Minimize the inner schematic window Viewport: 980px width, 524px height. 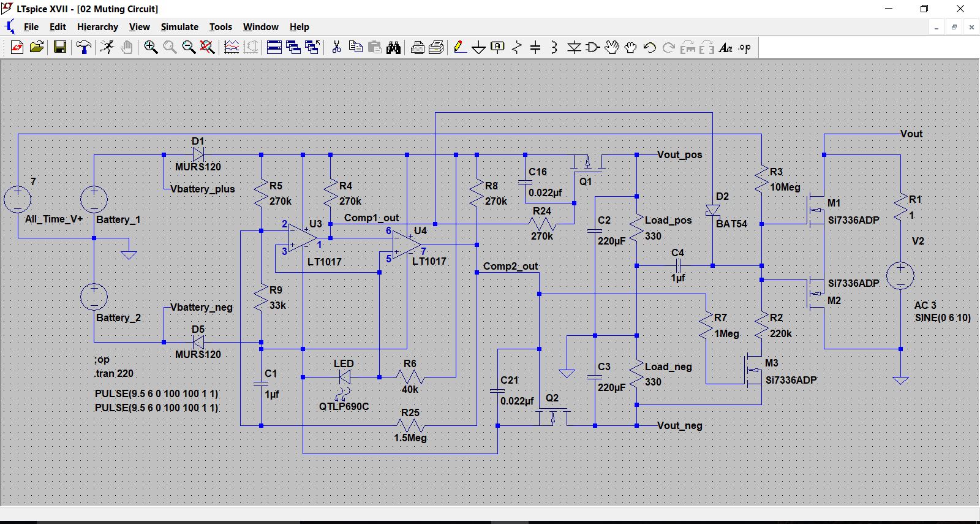tap(937, 27)
